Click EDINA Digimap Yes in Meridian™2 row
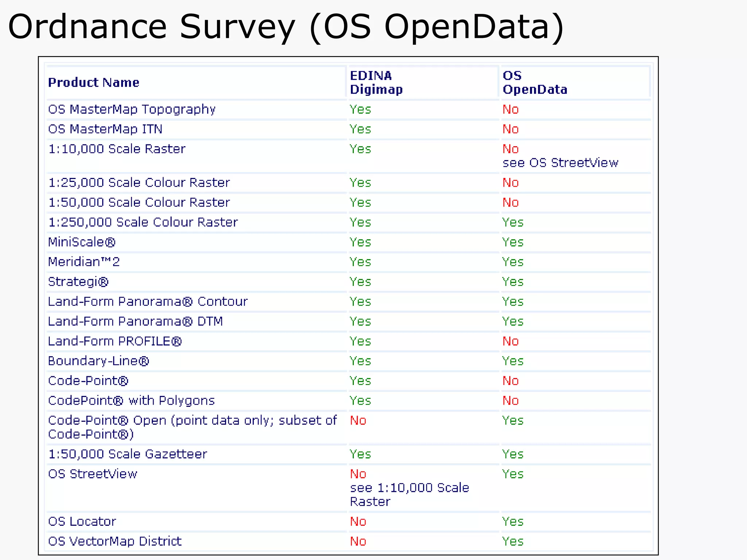The width and height of the screenshot is (747, 560). (x=360, y=262)
